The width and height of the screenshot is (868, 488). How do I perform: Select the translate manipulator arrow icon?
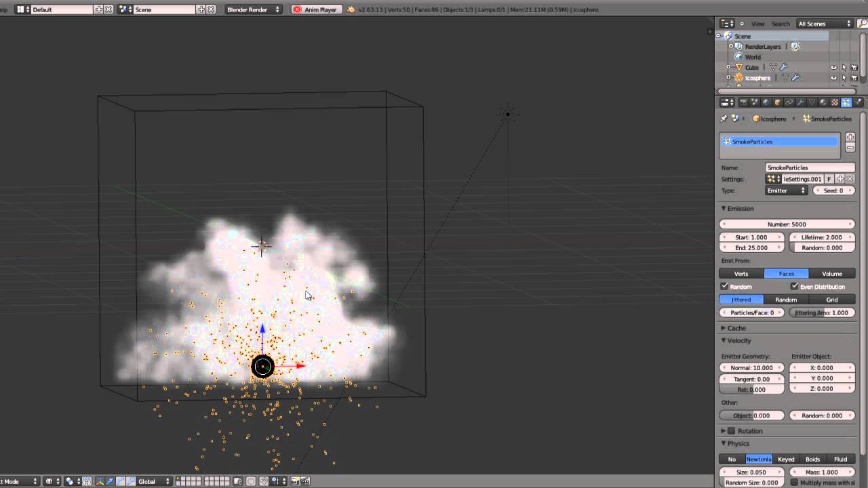click(x=111, y=481)
